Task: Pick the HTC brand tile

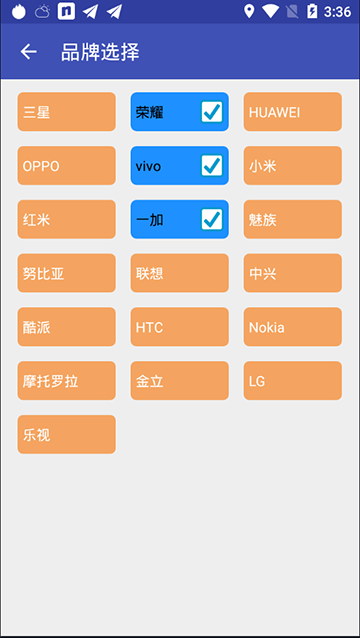Action: pos(179,327)
